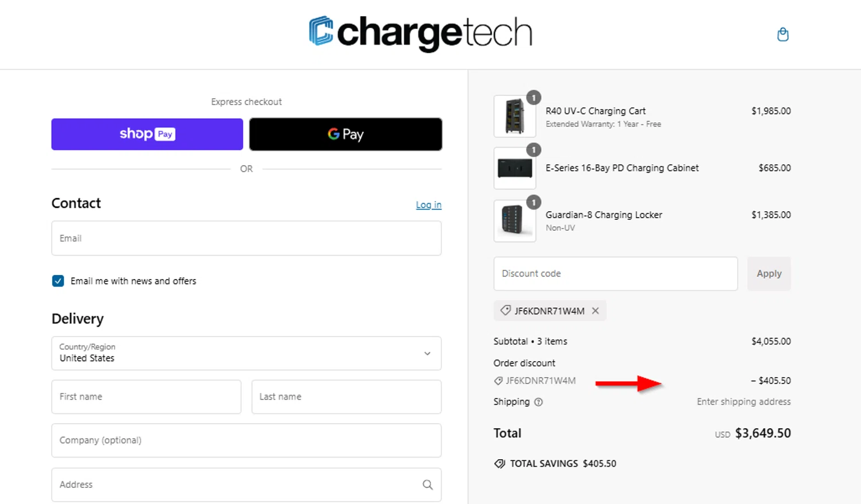Click the – $405.50 discount amount

771,381
